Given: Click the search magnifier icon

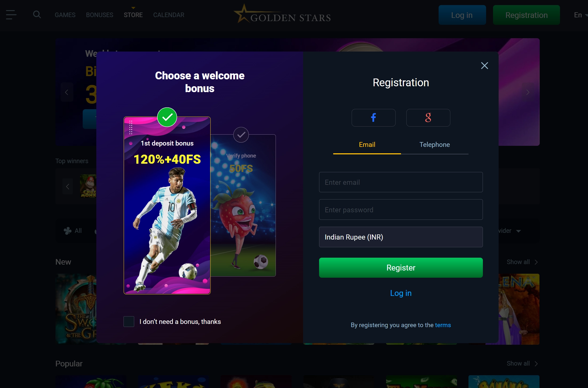Looking at the screenshot, I should pyautogui.click(x=37, y=14).
